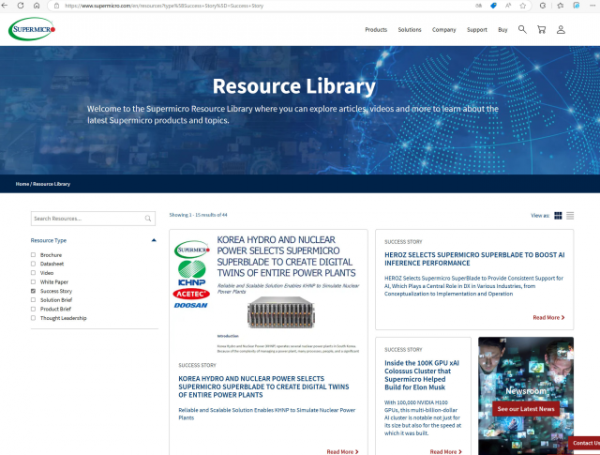Check the Brochure filter

point(33,254)
